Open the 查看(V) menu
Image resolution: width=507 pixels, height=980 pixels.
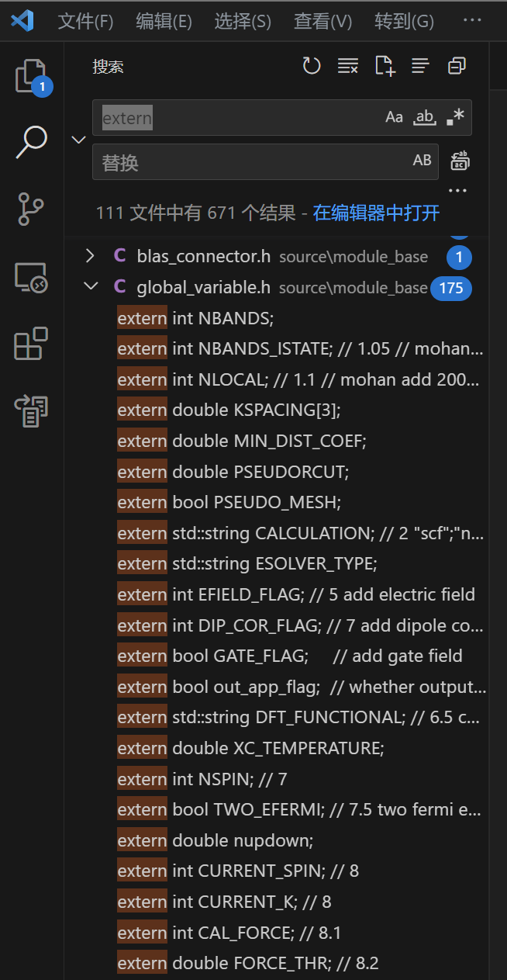tap(322, 21)
